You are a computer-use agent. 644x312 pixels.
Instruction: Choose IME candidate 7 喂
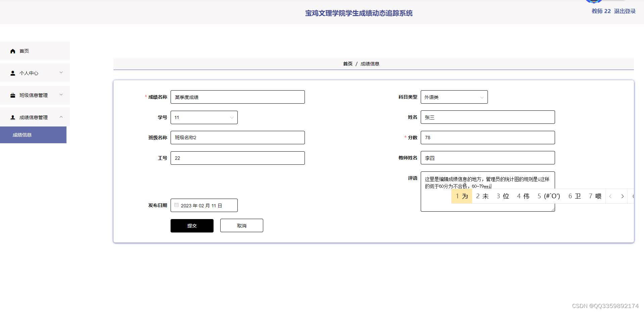pyautogui.click(x=595, y=196)
